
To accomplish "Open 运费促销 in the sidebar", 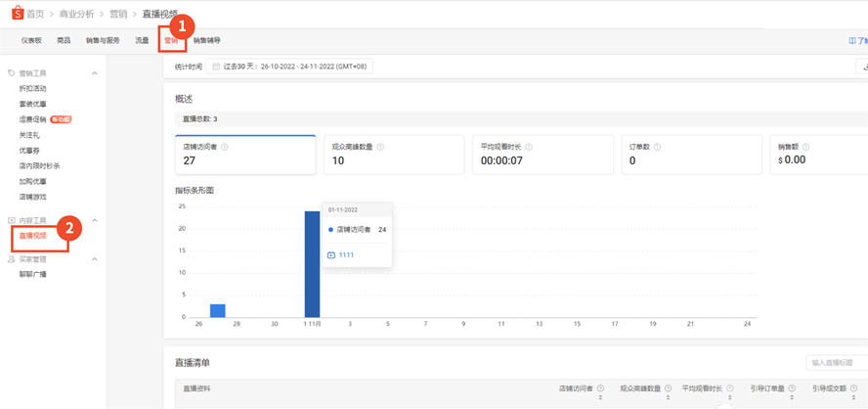I will (x=32, y=119).
